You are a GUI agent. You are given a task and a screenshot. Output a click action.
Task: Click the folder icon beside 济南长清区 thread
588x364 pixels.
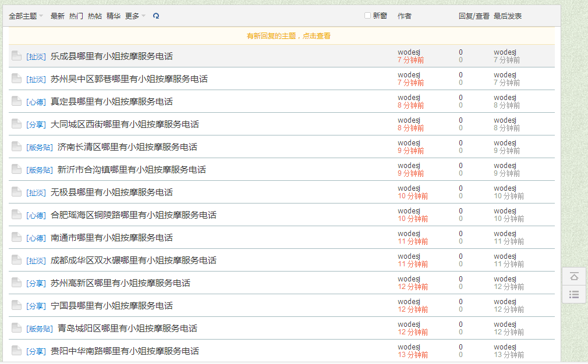16,147
